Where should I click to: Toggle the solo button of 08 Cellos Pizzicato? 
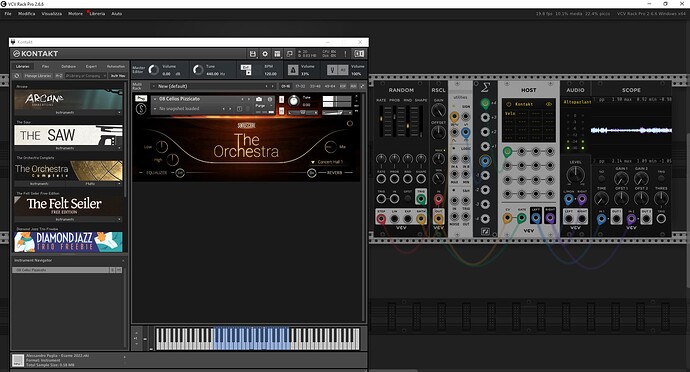tap(282, 100)
